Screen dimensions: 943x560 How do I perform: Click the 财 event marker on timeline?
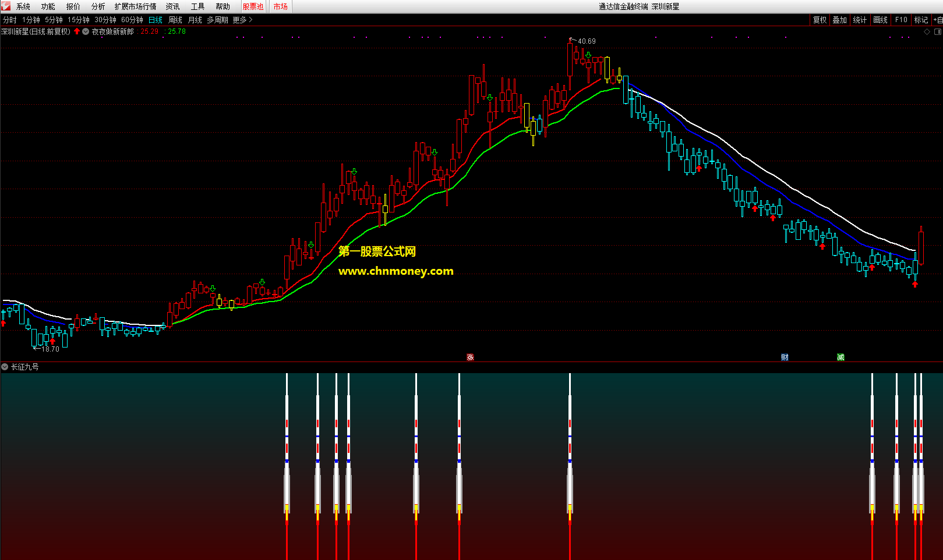pyautogui.click(x=785, y=357)
